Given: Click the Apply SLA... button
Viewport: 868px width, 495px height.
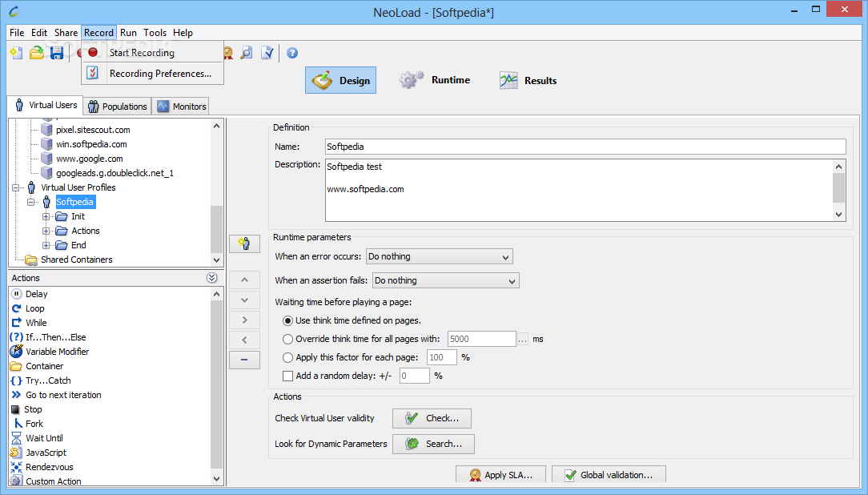Looking at the screenshot, I should pyautogui.click(x=500, y=474).
